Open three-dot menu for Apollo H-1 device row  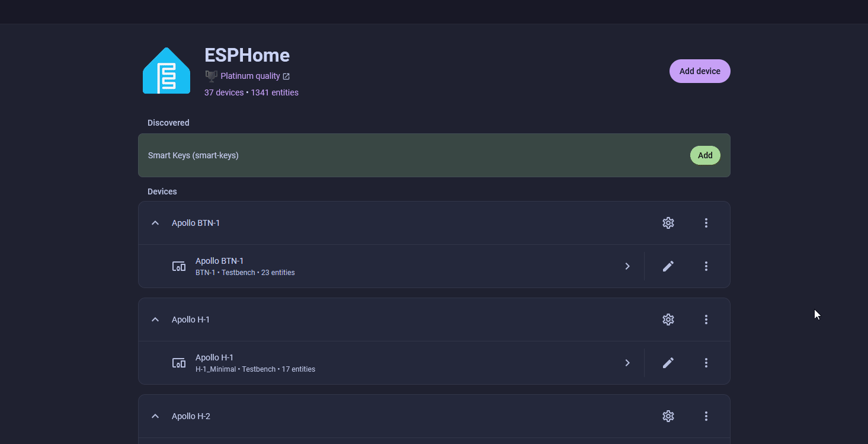706,363
